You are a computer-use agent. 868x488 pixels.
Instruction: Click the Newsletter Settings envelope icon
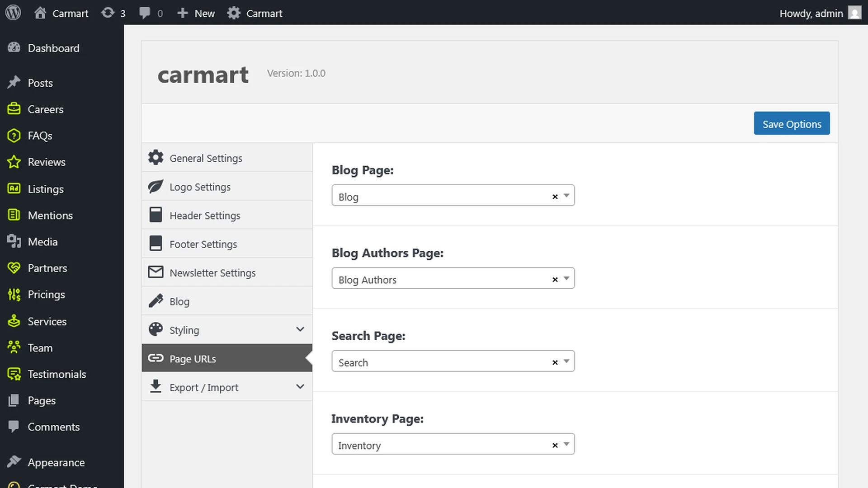click(156, 272)
